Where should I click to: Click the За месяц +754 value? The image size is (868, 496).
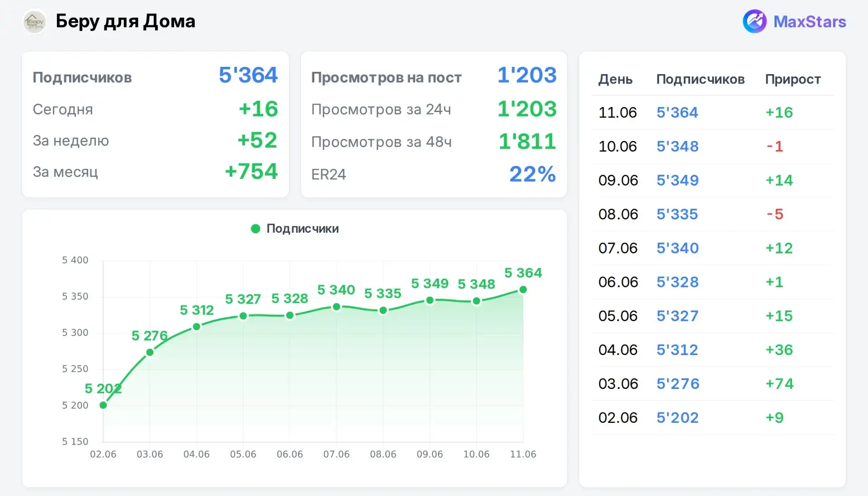[251, 171]
